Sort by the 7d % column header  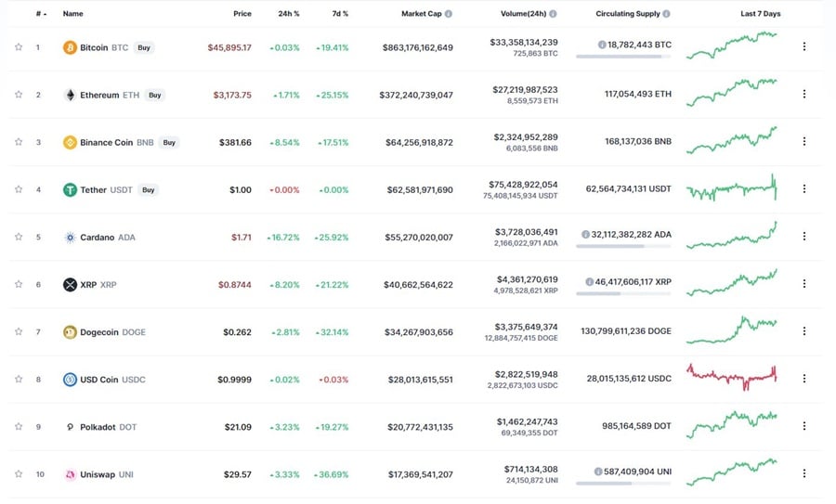[339, 14]
